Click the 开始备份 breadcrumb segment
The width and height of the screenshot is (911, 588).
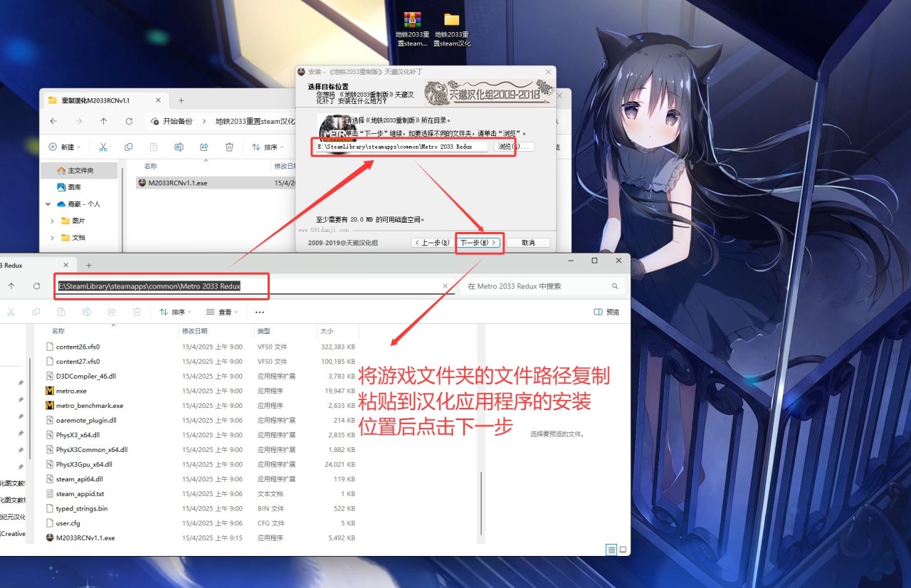[177, 121]
